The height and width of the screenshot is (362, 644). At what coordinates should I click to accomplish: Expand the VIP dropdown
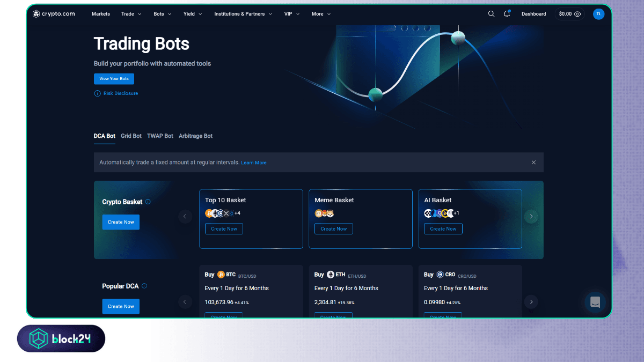point(292,14)
